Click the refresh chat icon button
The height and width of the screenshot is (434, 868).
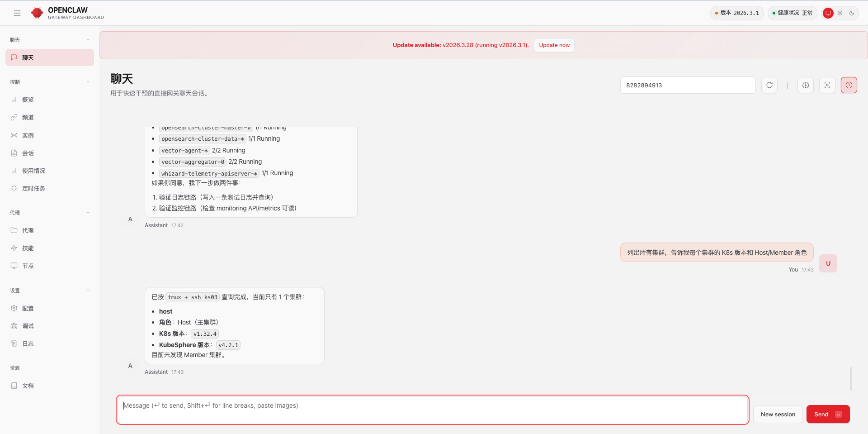click(x=769, y=85)
